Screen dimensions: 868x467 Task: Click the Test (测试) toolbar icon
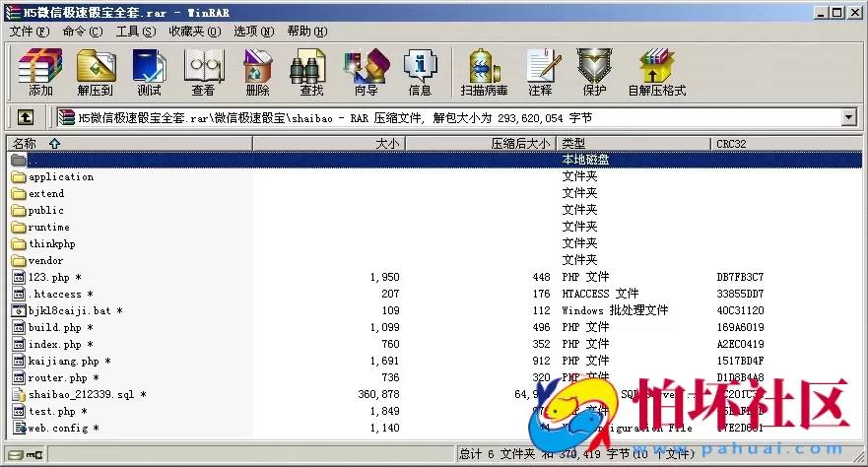[149, 72]
